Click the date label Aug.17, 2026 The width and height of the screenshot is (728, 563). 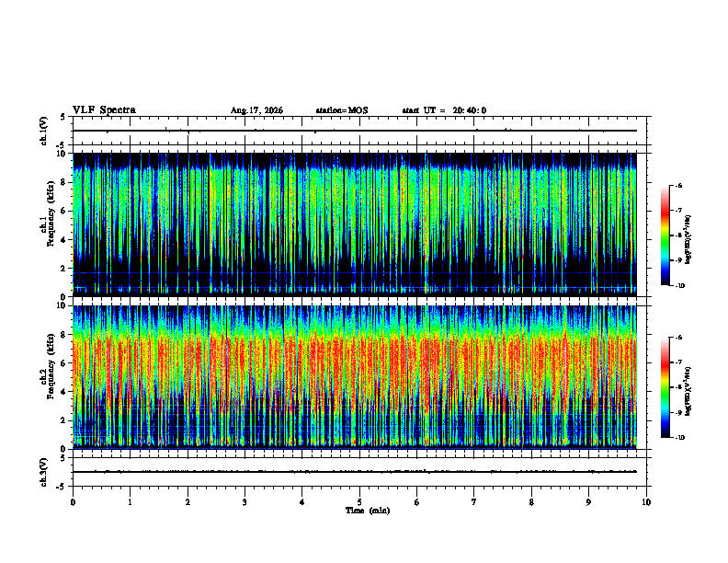click(256, 110)
